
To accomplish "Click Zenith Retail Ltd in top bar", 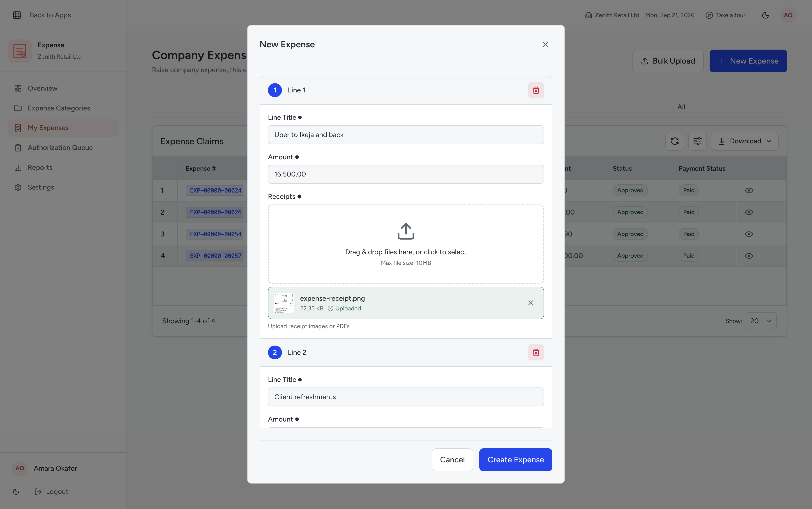I will (612, 15).
